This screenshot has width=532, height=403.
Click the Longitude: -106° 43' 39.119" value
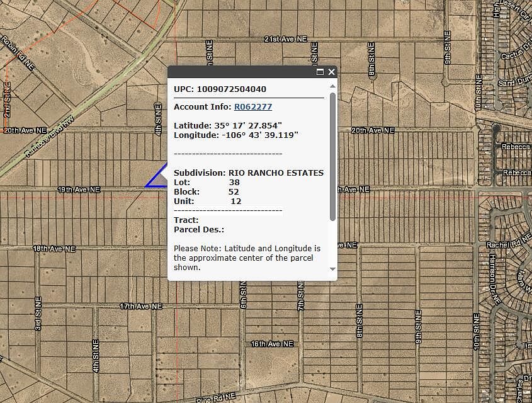[x=236, y=135]
